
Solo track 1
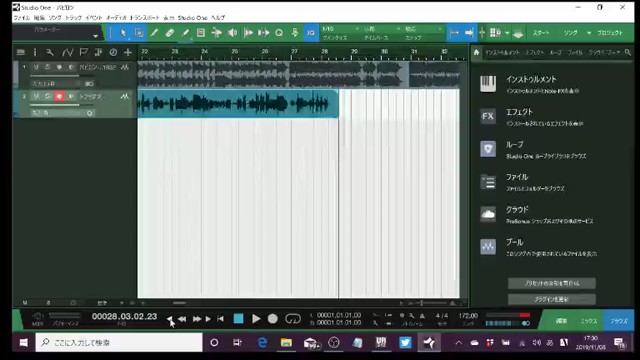pyautogui.click(x=47, y=67)
